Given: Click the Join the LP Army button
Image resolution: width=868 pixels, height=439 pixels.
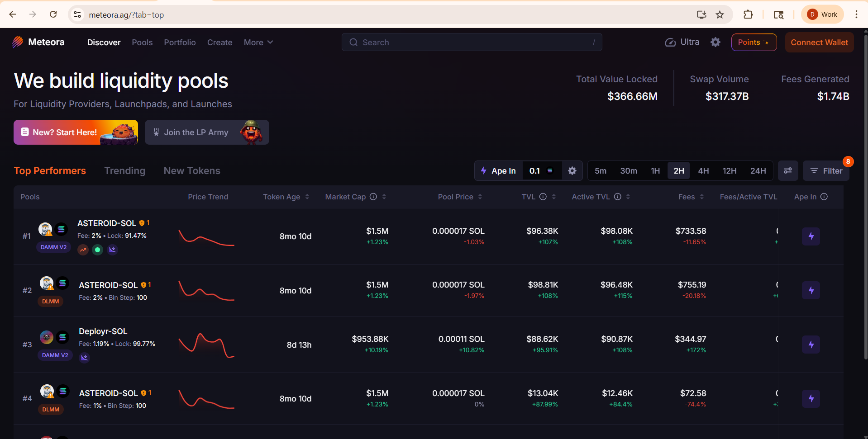Looking at the screenshot, I should (207, 132).
